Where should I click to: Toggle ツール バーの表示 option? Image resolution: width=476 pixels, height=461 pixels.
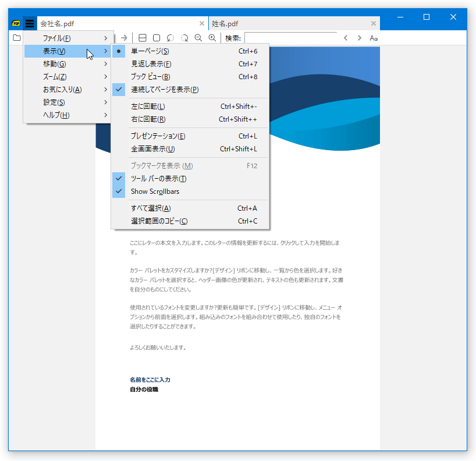point(190,178)
